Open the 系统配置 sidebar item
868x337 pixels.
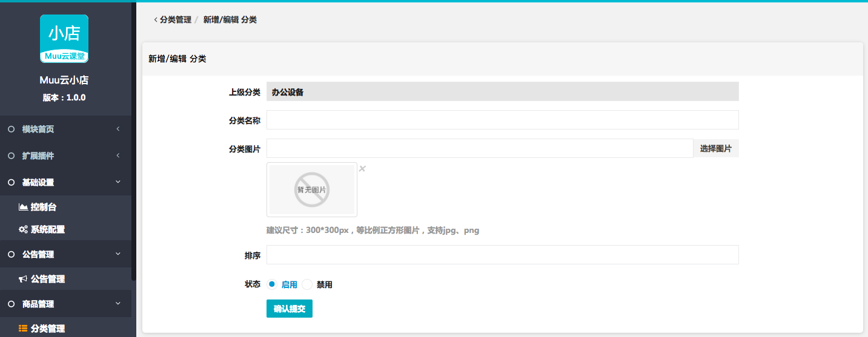click(65, 230)
